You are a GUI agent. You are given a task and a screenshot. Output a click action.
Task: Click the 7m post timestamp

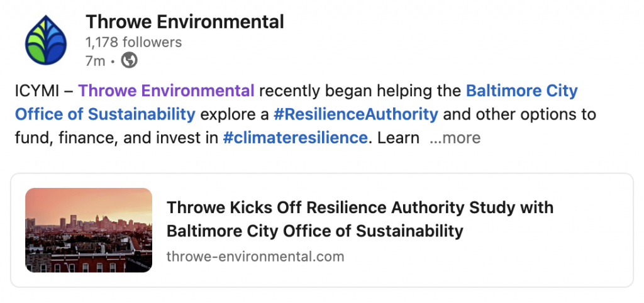pos(95,61)
